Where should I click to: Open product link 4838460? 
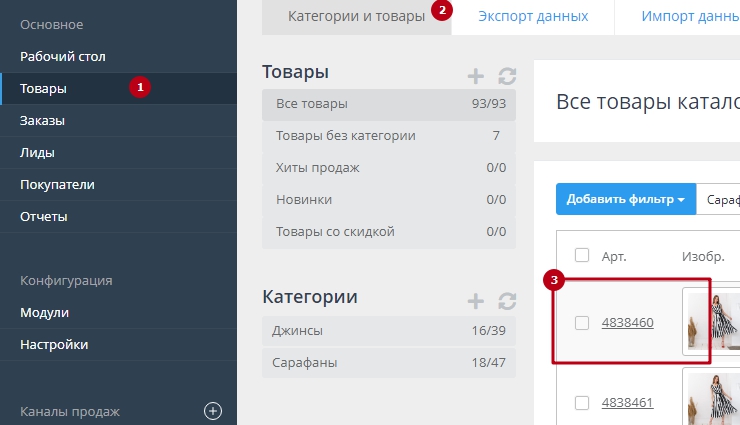pyautogui.click(x=627, y=323)
